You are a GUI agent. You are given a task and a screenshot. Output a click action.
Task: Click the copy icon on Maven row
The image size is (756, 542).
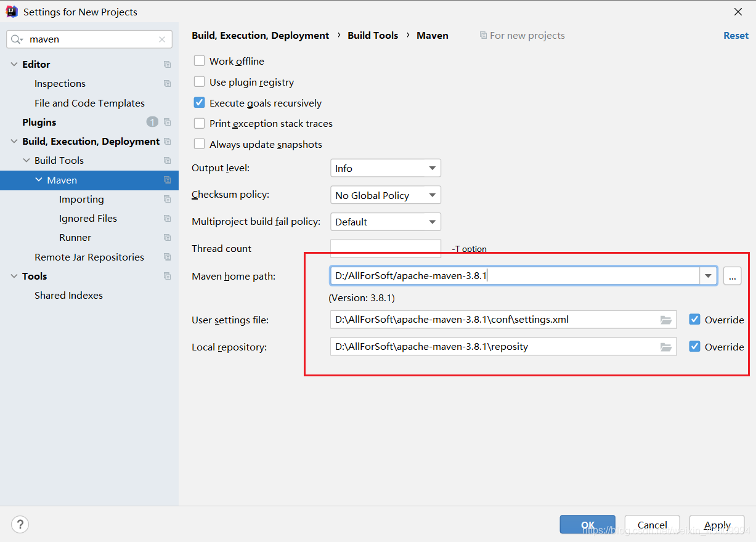coord(167,180)
